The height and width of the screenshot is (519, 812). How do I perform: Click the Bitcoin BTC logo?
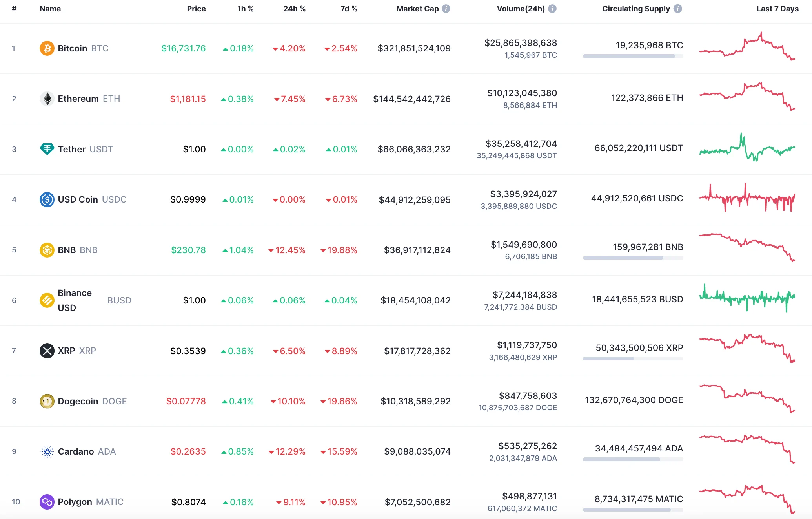pyautogui.click(x=47, y=48)
